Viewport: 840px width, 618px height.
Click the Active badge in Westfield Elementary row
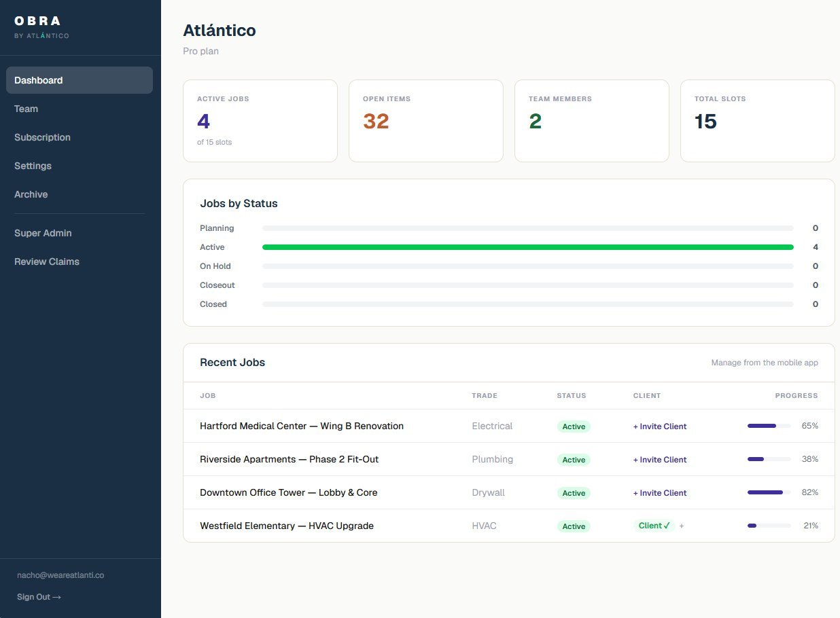[x=574, y=526]
